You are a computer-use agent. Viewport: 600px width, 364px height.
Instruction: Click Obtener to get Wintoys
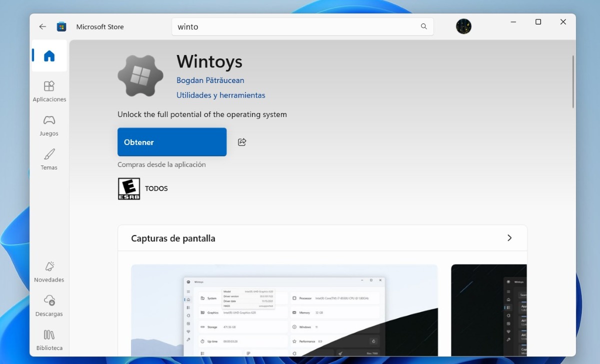[x=172, y=142]
